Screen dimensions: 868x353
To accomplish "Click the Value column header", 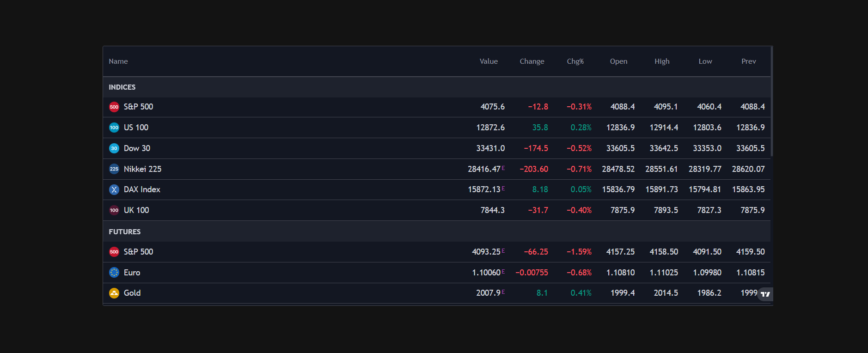I will pyautogui.click(x=489, y=61).
